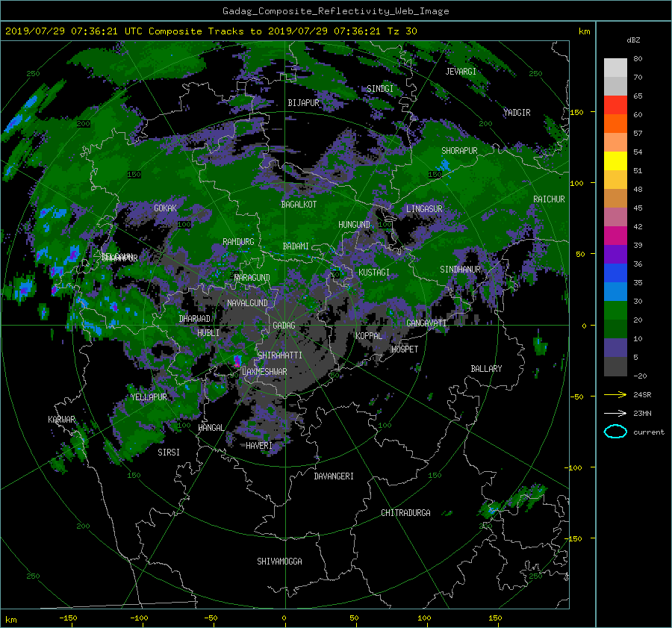Select the DAVANGERI city label
Viewport: 672px width, 628px height.
click(x=334, y=476)
